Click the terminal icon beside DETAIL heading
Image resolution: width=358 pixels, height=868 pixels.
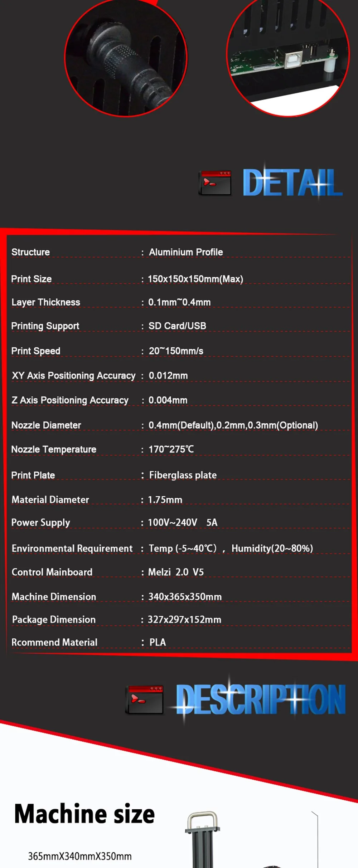tap(215, 183)
